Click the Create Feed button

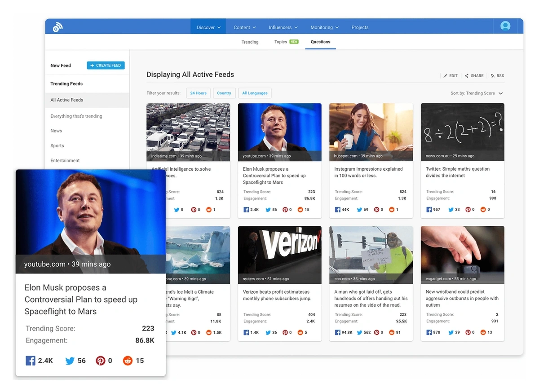click(x=106, y=66)
